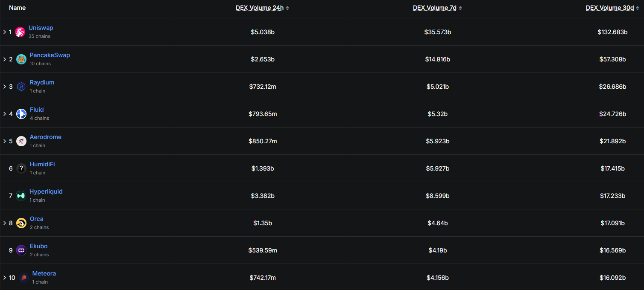Viewport: 644px width, 290px height.
Task: Expand the Uniswap row chevron
Action: pyautogui.click(x=5, y=32)
